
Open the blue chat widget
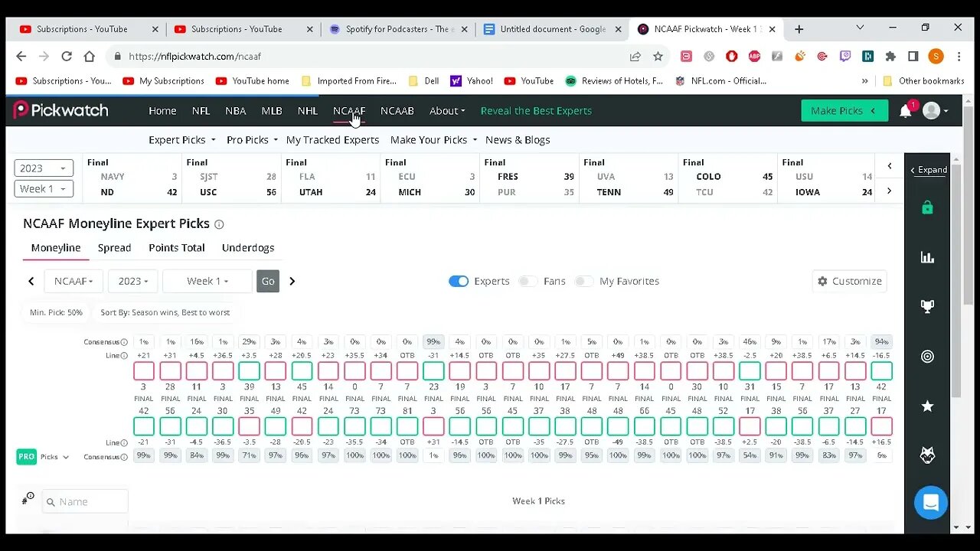931,503
